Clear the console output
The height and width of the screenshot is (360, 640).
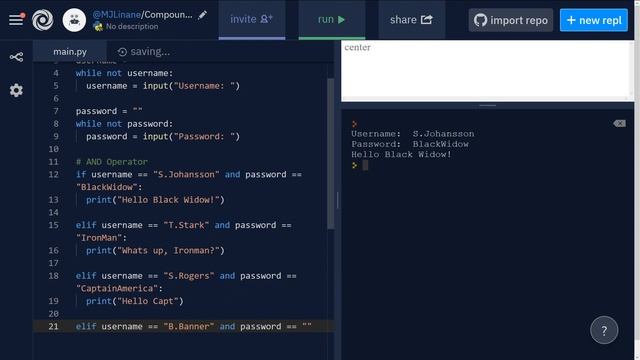[x=619, y=123]
